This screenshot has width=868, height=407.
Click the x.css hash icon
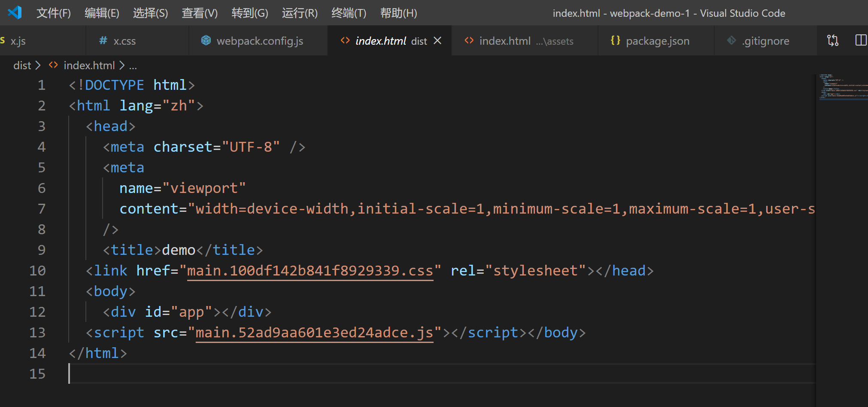[x=103, y=40]
